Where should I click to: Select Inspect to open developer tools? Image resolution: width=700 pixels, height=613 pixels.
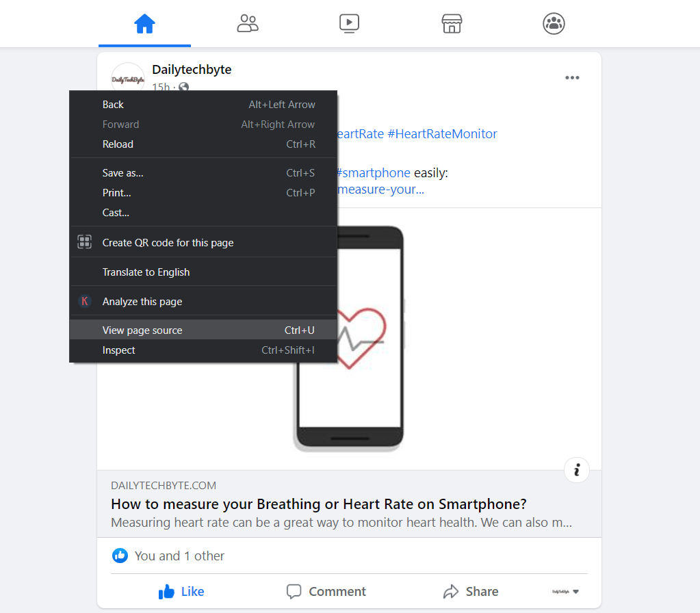(x=118, y=350)
